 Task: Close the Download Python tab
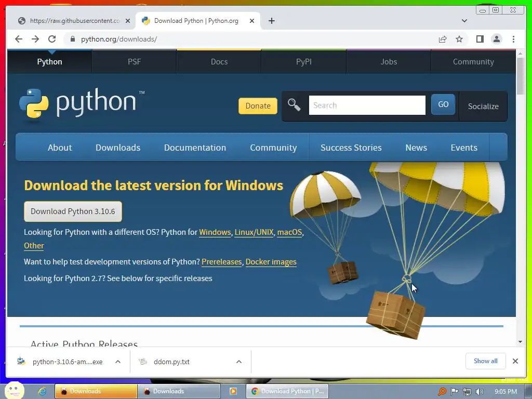(252, 21)
